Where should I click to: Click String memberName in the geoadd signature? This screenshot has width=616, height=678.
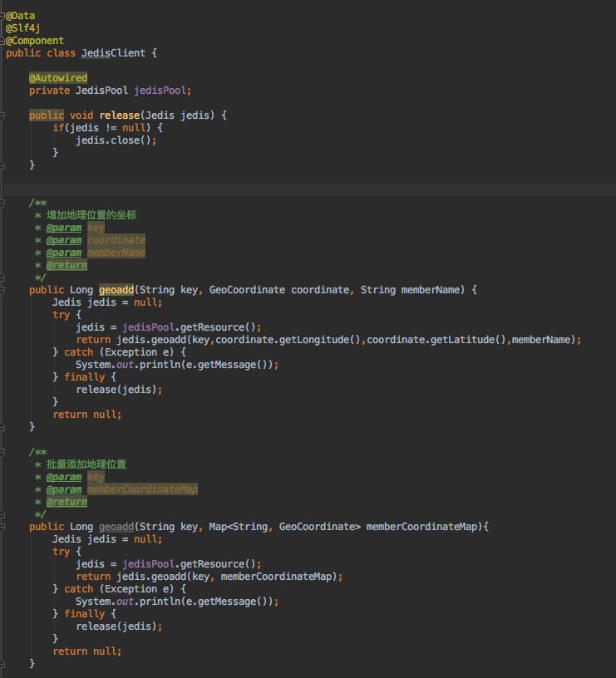pos(410,290)
